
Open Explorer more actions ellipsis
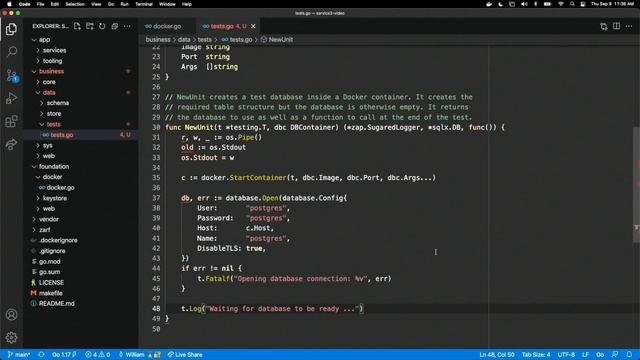127,26
